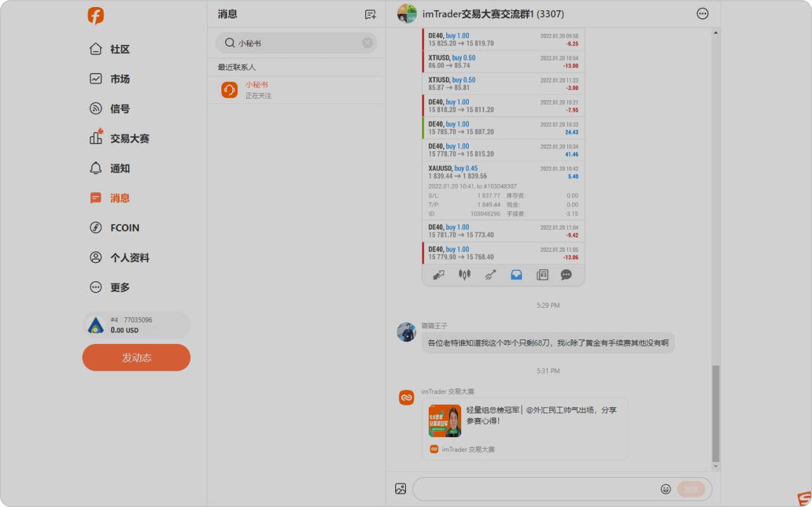812x507 pixels.
Task: Click the link card thumbnail image
Action: pyautogui.click(x=445, y=421)
